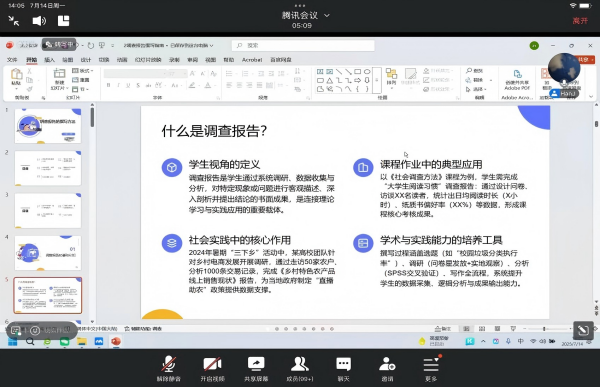Open the More (更多) menu
This screenshot has width=600, height=387.
pyautogui.click(x=431, y=369)
